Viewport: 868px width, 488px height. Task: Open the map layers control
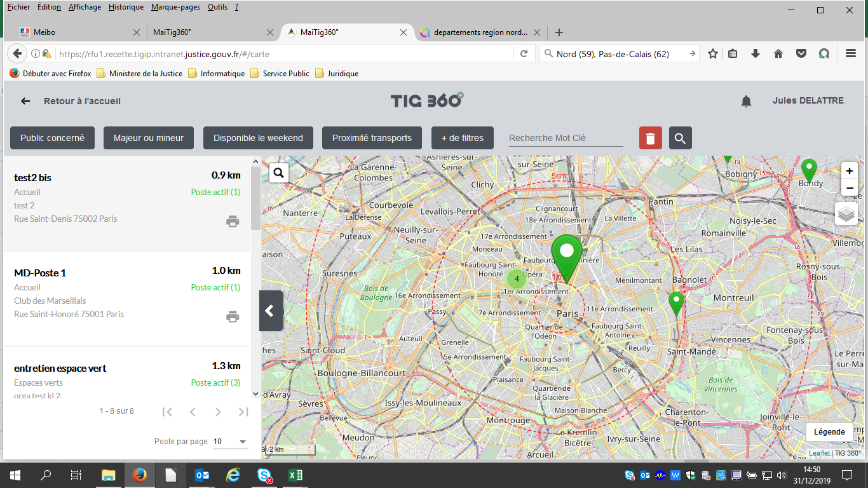pyautogui.click(x=846, y=214)
